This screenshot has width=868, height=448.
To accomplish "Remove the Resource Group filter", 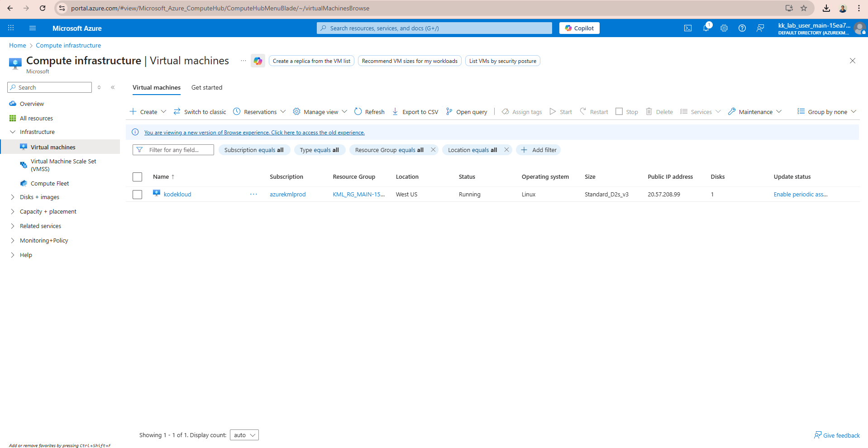I will click(x=433, y=150).
